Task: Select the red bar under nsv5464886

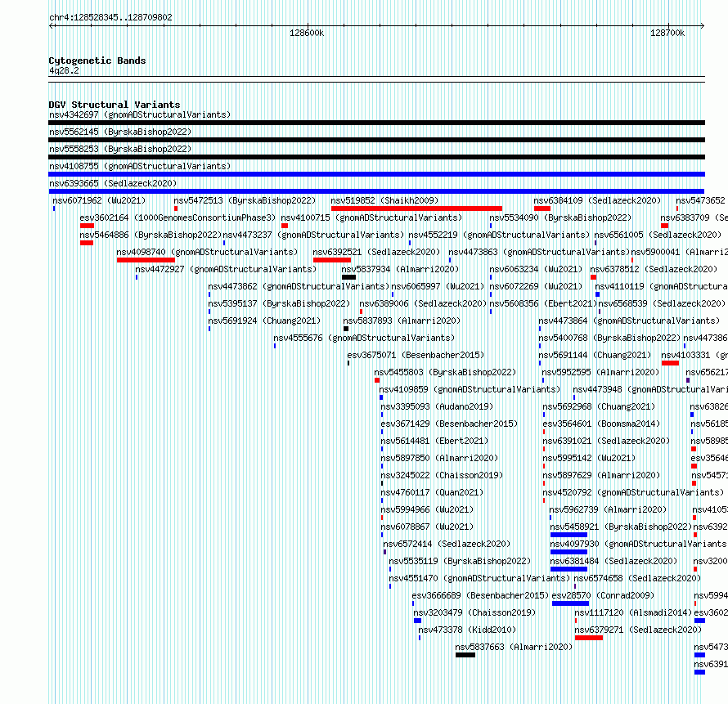Action: tap(87, 243)
